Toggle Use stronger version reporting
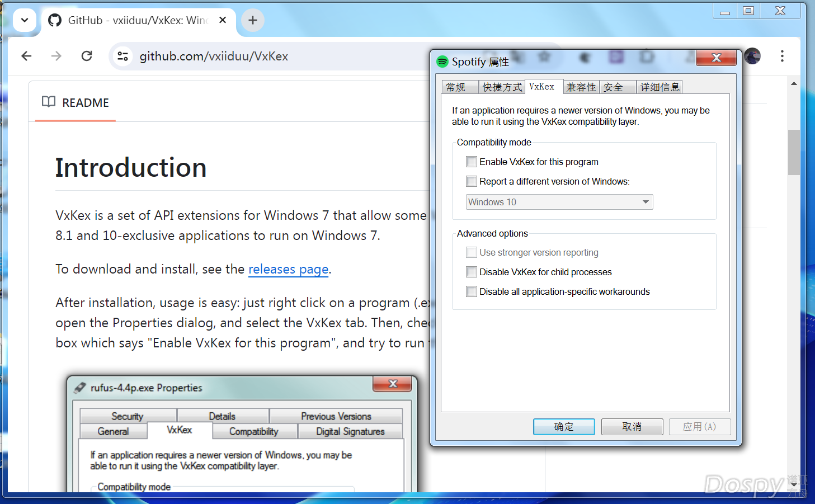 point(472,252)
